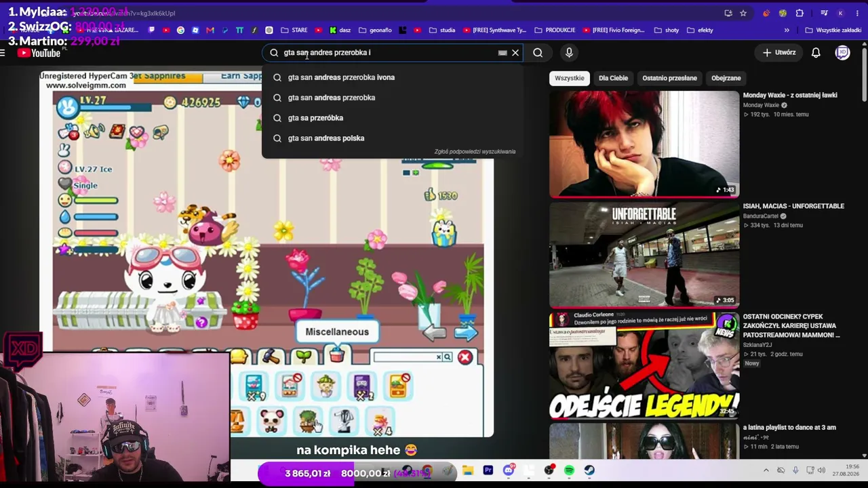The height and width of the screenshot is (488, 868).
Task: Choose suggestion 'gta sa przeróbka'
Action: point(393,118)
